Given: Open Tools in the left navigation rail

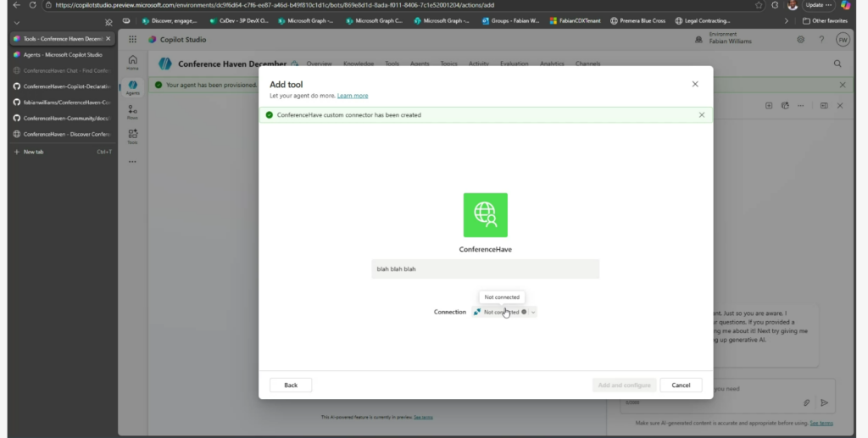Looking at the screenshot, I should [132, 136].
